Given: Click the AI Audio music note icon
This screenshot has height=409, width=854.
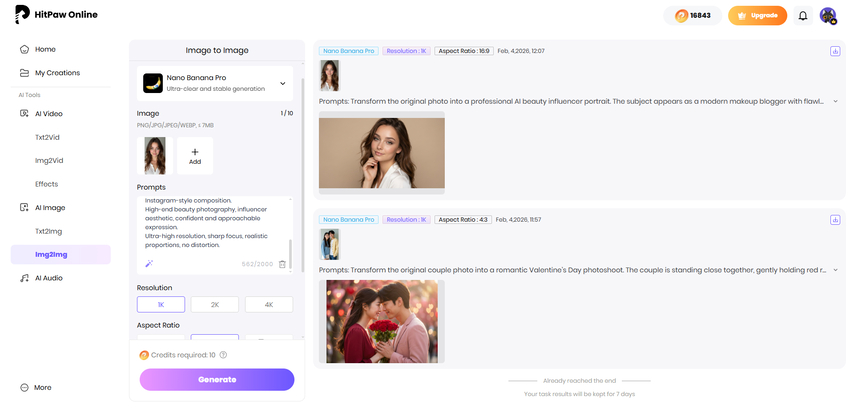Looking at the screenshot, I should (x=24, y=278).
